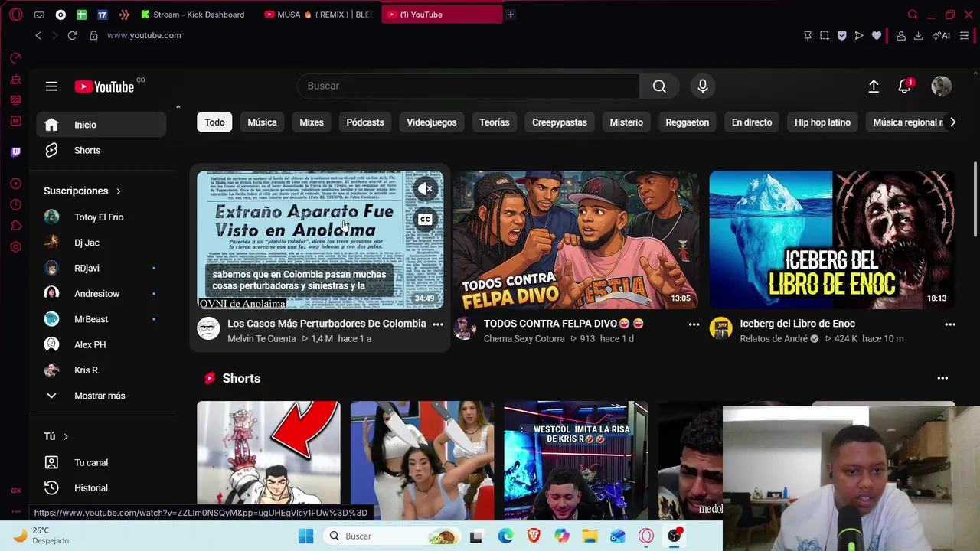This screenshot has width=980, height=551.
Task: Select the Reggaeton filter chip
Action: pyautogui.click(x=688, y=122)
